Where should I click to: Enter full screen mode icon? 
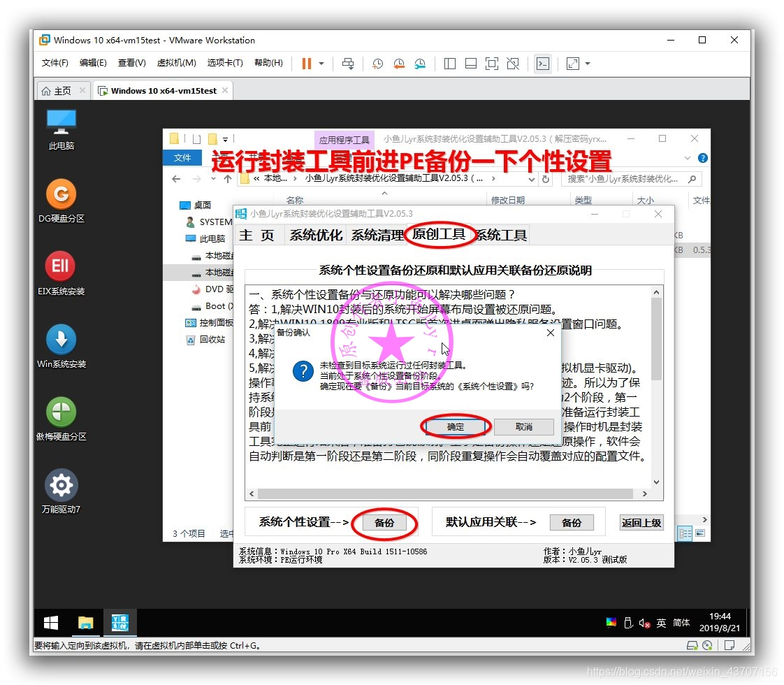point(492,64)
